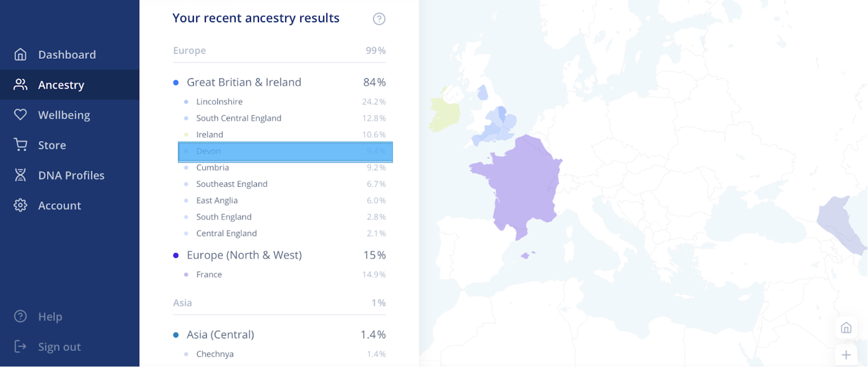The height and width of the screenshot is (367, 868).
Task: Select the France 14.9% entry
Action: point(285,275)
